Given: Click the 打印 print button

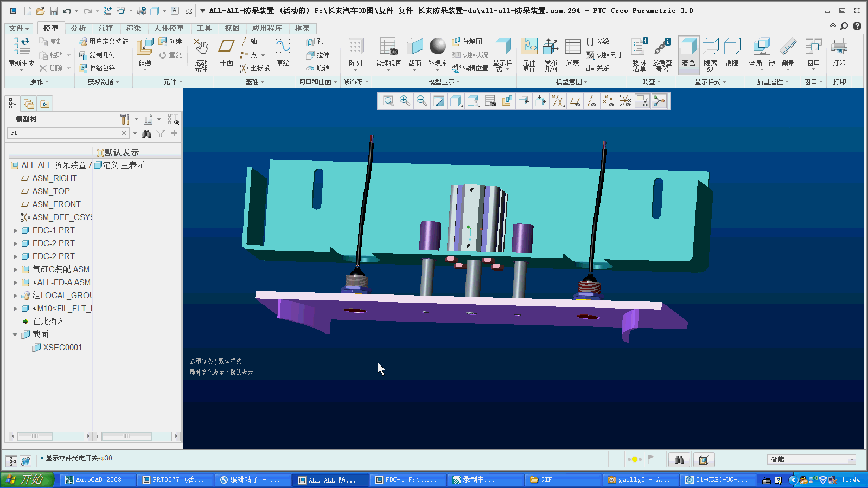Looking at the screenshot, I should click(x=839, y=53).
